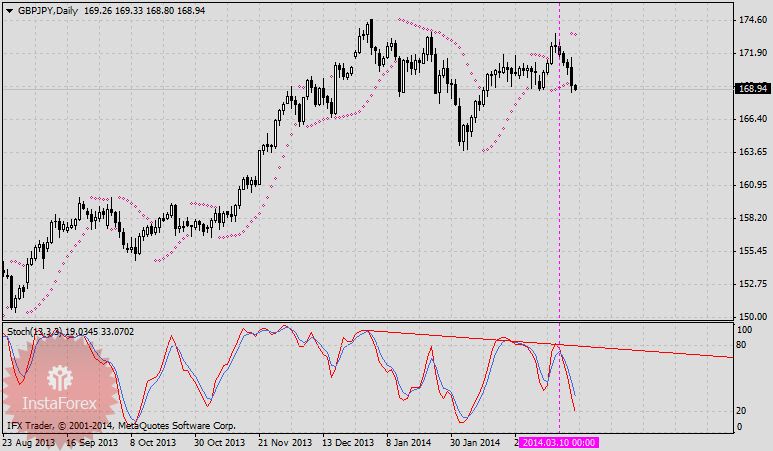Click the 174.60 price axis label
The height and width of the screenshot is (451, 773).
click(751, 20)
